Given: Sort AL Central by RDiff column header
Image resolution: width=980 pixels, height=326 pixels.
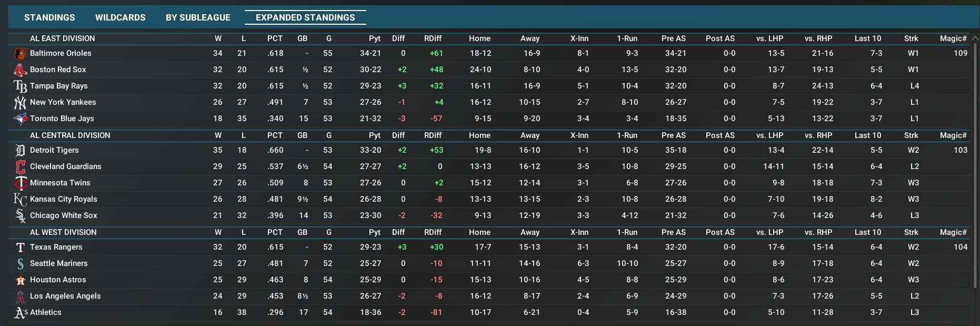Looking at the screenshot, I should (x=433, y=135).
